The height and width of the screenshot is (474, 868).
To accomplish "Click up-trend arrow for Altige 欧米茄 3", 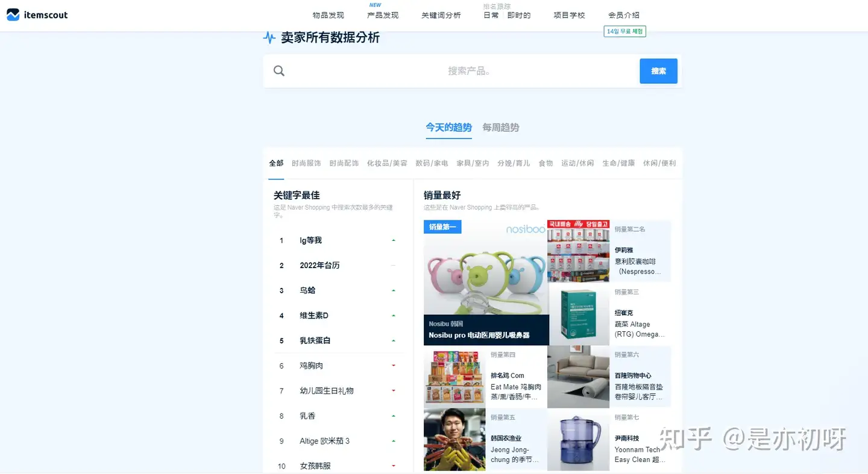I will (394, 441).
